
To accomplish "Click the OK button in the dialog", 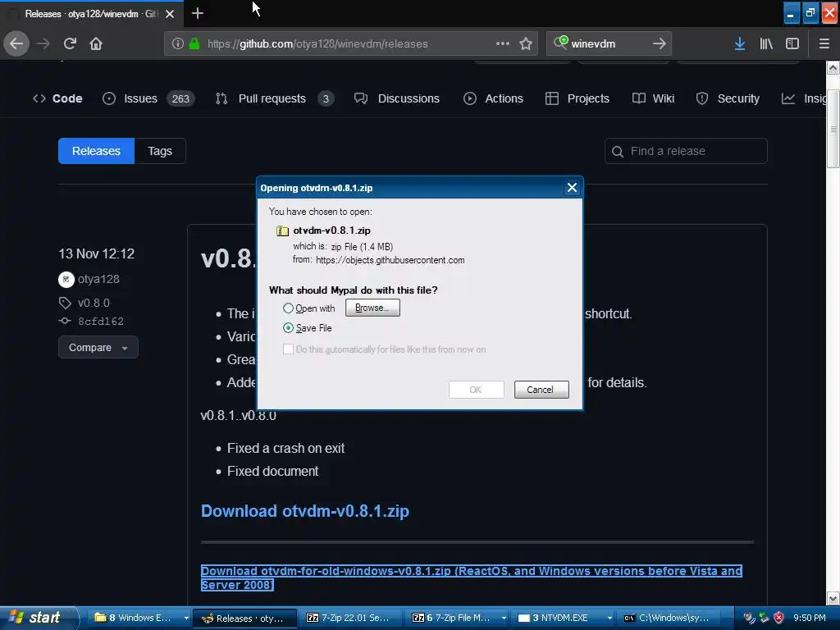I will (x=476, y=390).
